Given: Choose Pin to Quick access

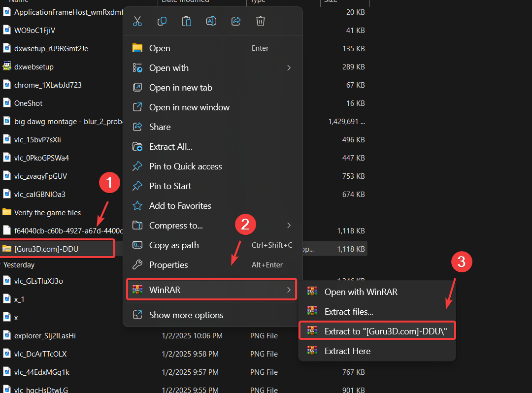Looking at the screenshot, I should point(185,166).
